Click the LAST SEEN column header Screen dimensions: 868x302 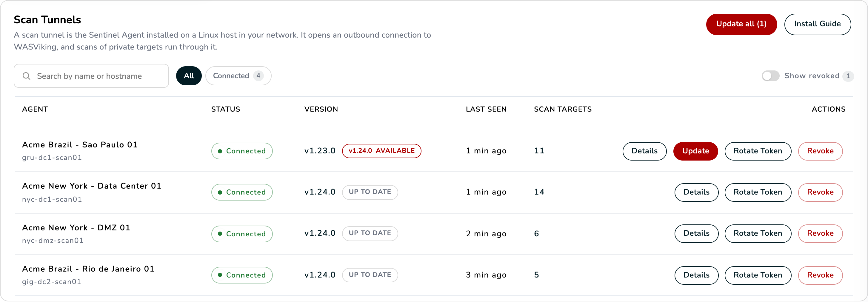(x=486, y=109)
